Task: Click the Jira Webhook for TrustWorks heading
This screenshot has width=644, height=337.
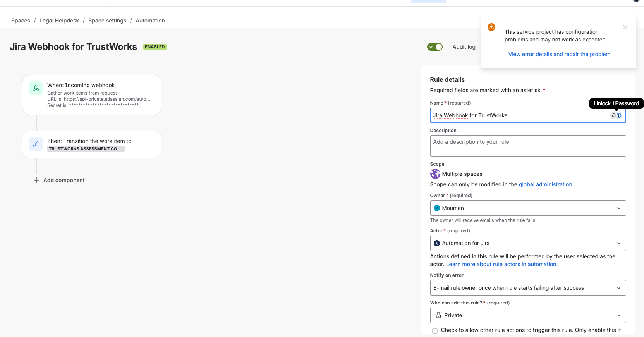Action: coord(73,47)
